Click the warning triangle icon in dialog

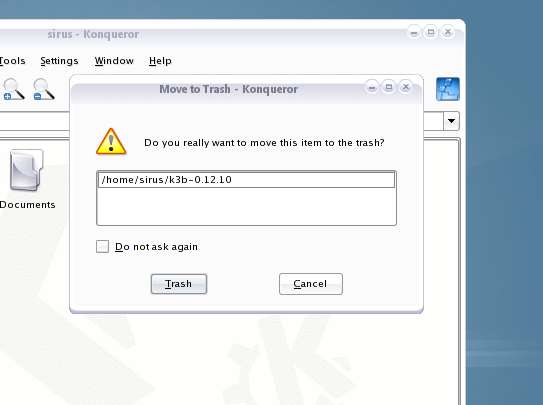tap(111, 141)
